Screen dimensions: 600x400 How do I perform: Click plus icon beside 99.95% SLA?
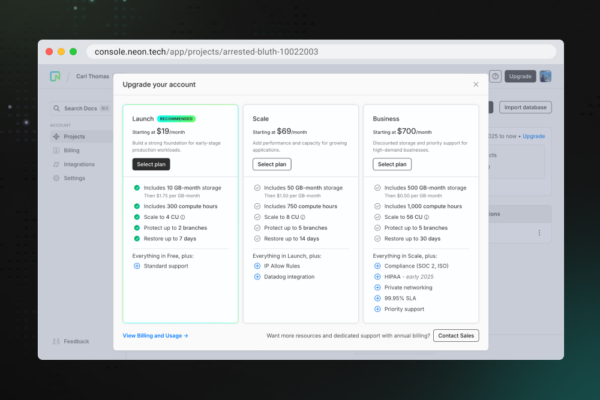(x=377, y=298)
